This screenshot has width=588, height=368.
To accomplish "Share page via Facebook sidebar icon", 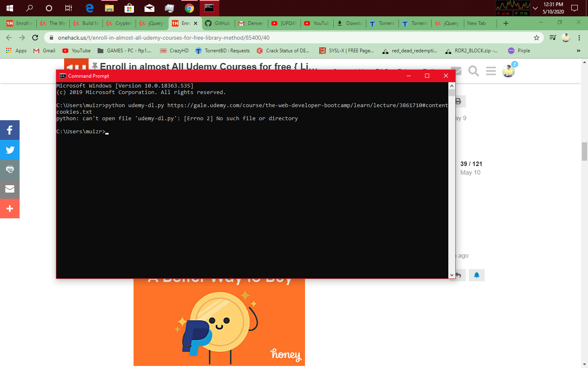I will pos(10,130).
